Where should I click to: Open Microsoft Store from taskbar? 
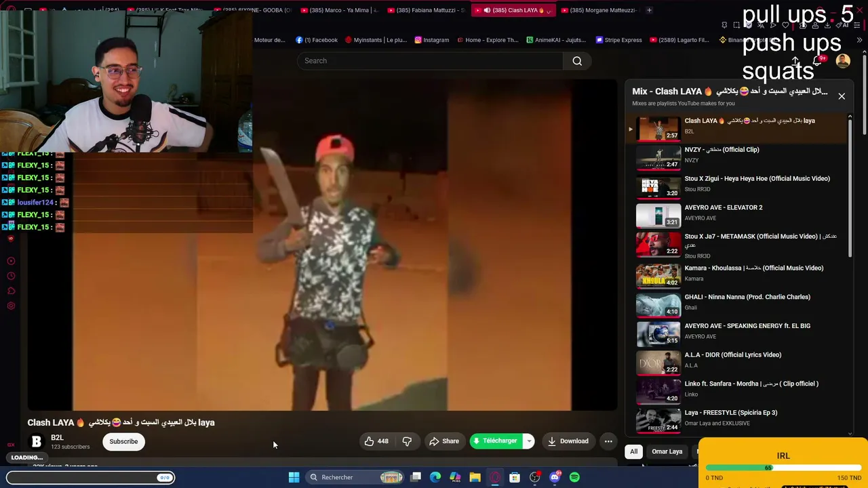[515, 477]
